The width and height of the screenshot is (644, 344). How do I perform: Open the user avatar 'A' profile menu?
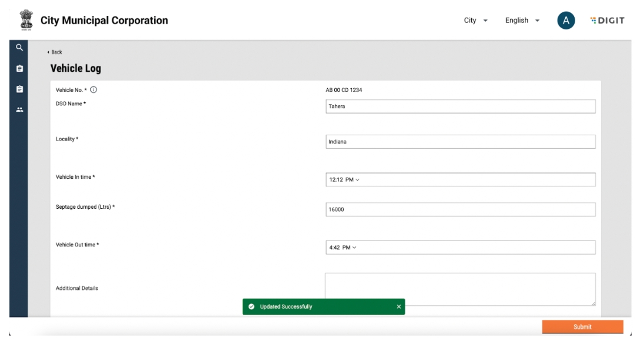[x=565, y=21]
